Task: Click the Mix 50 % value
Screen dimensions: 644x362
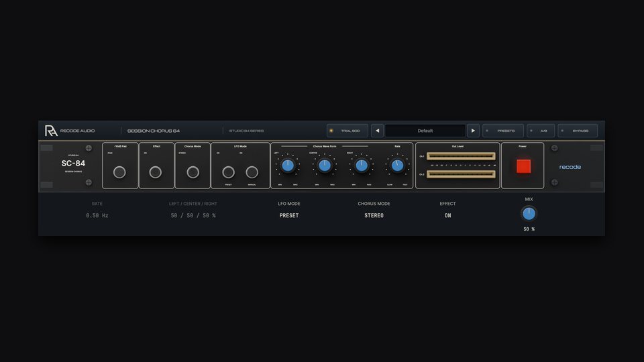Action: tap(529, 229)
